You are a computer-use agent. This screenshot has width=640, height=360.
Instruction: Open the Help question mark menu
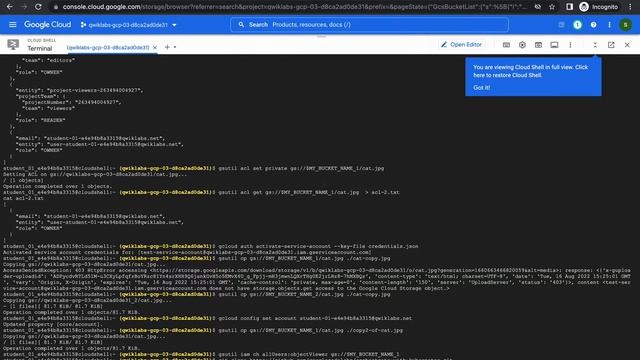593,25
